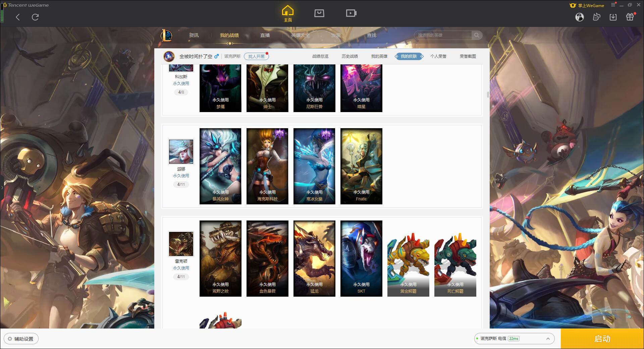Select 我的皮肤 sub-tab

(x=409, y=56)
